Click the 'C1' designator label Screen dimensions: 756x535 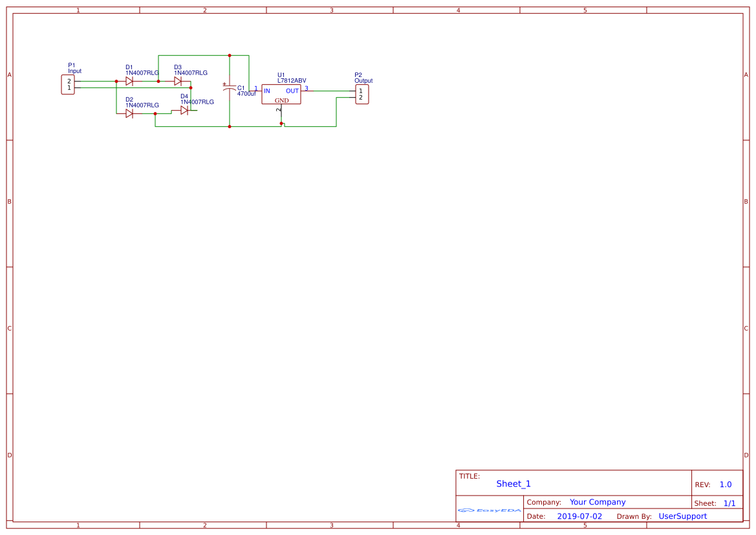click(x=241, y=88)
